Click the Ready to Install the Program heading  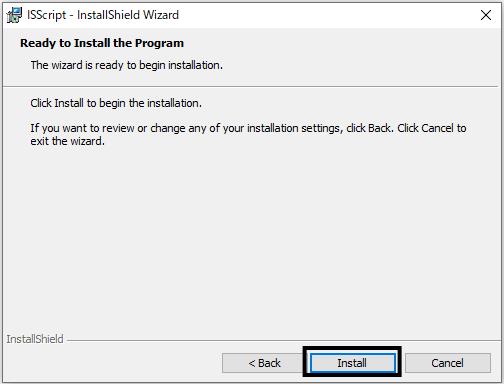tap(102, 43)
